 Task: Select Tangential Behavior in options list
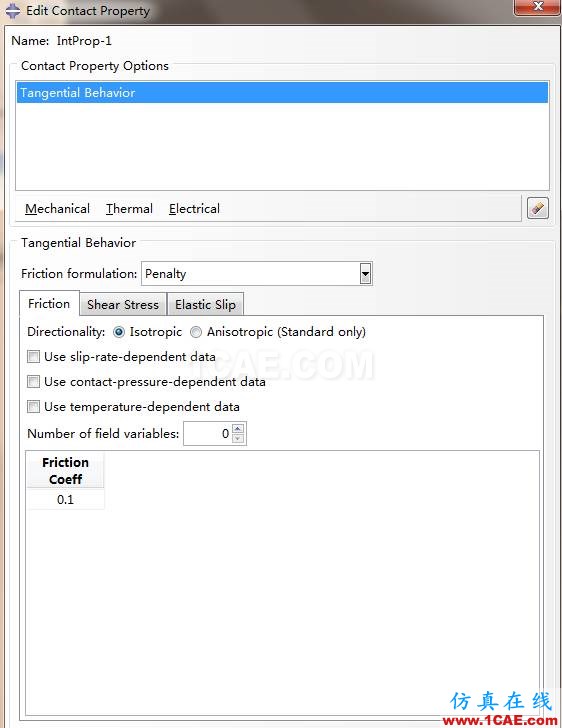pos(282,92)
